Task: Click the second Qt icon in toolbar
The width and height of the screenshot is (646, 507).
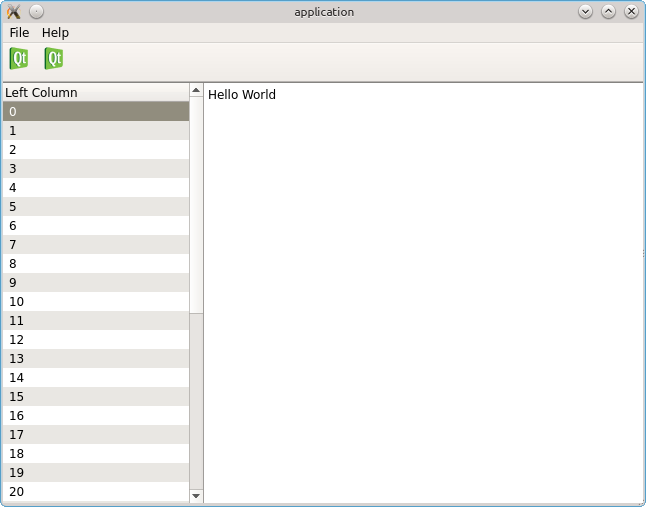Action: [54, 59]
